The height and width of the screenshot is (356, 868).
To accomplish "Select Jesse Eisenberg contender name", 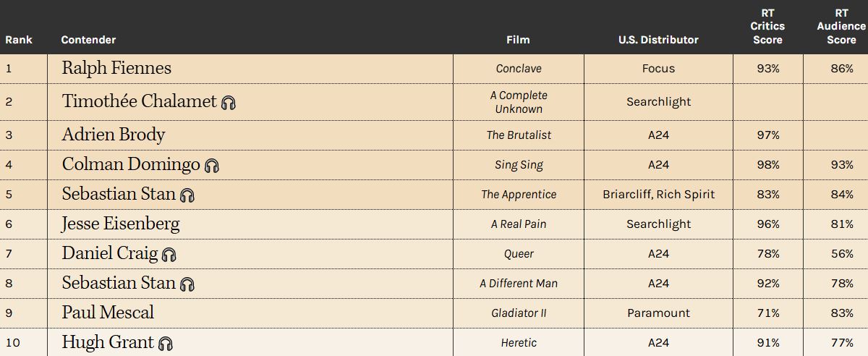I will point(121,224).
